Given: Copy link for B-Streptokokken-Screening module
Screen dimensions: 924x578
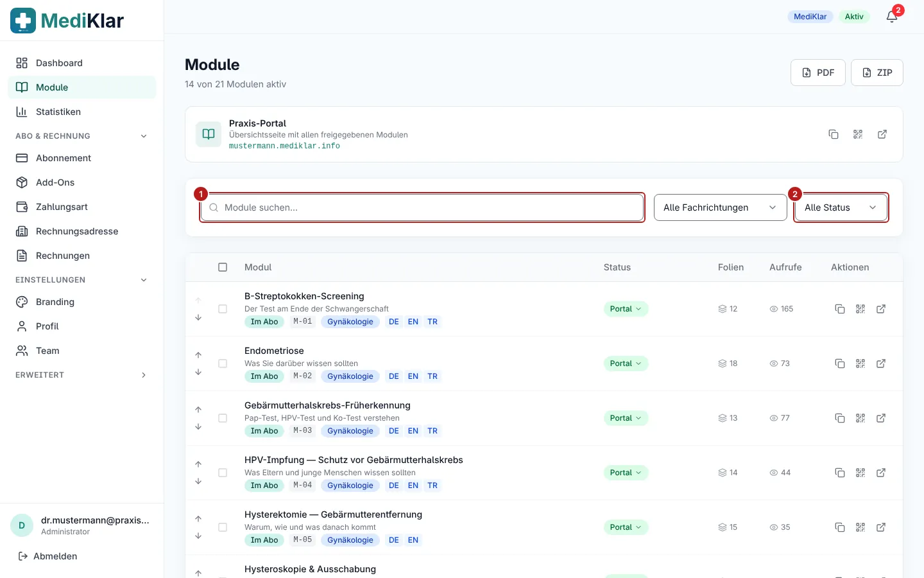Looking at the screenshot, I should 840,309.
